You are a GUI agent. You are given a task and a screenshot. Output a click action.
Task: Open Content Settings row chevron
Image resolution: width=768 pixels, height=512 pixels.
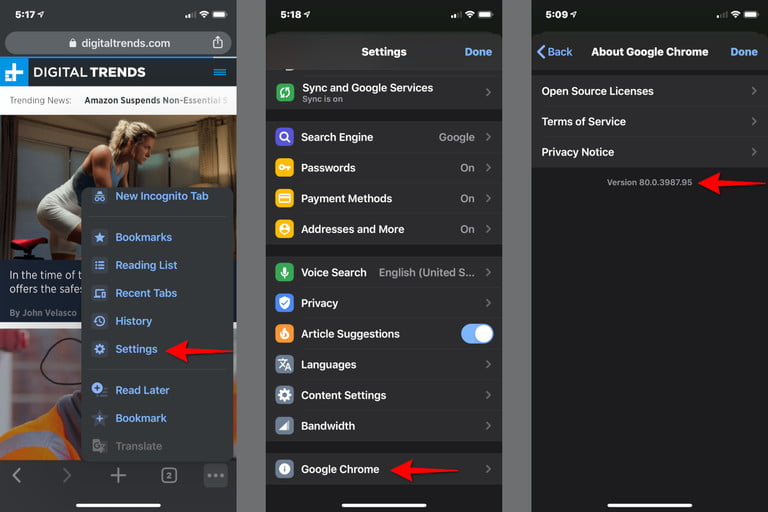click(488, 395)
